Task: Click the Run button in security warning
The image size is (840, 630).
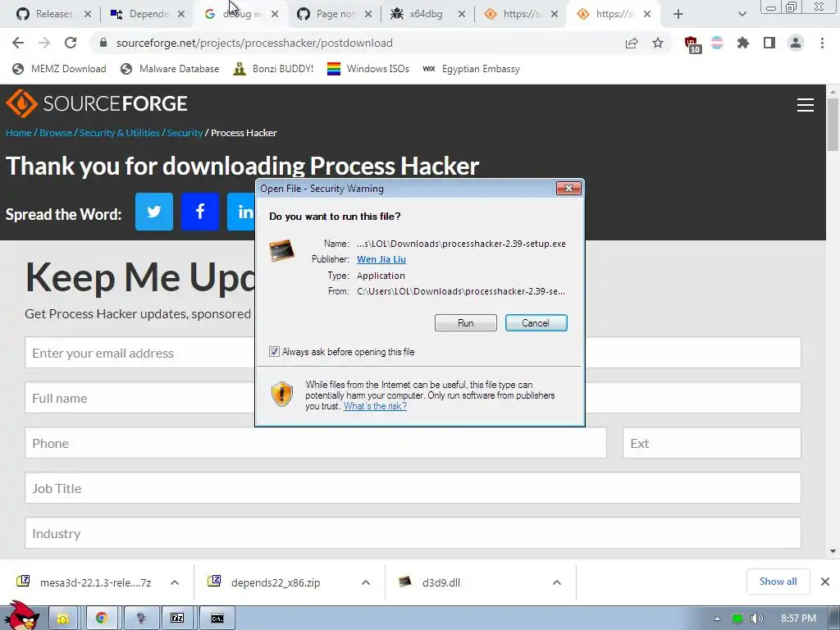Action: (x=466, y=323)
